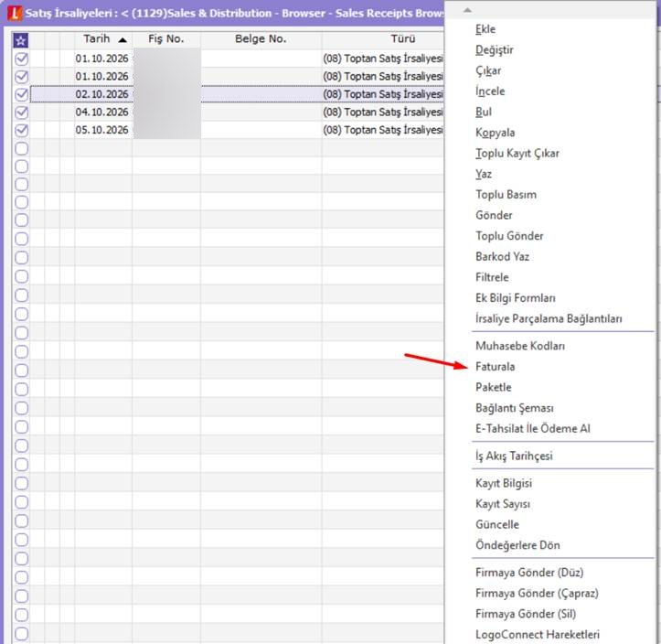Sort by the Tarih column ascending arrow
Screen dimensions: 661x644
pyautogui.click(x=123, y=40)
